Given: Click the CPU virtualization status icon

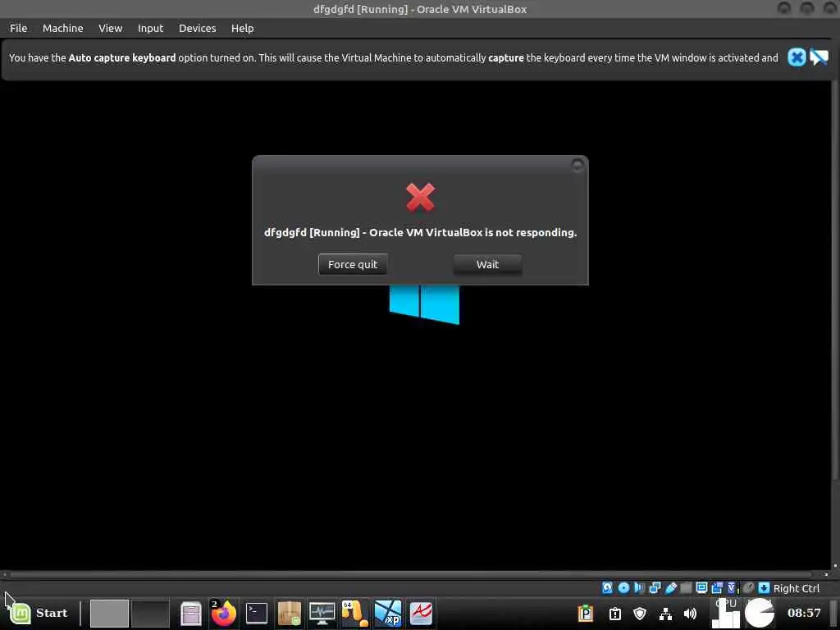Looking at the screenshot, I should coord(733,587).
